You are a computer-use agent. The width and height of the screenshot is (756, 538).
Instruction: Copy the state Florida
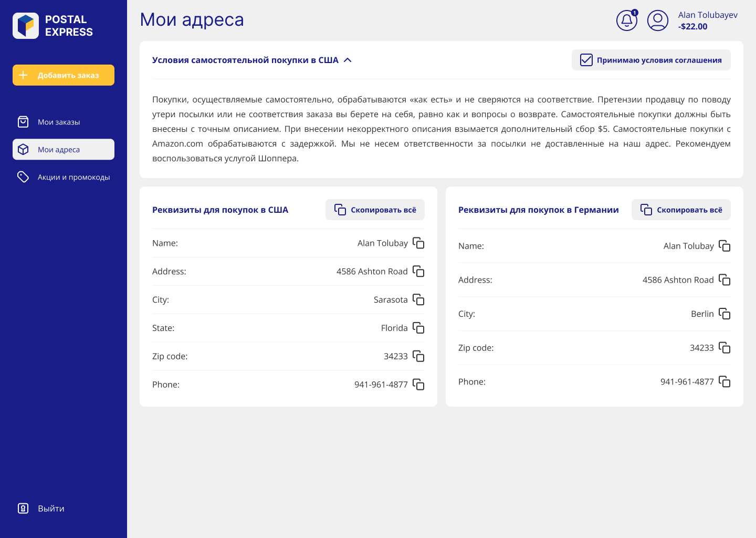click(418, 328)
